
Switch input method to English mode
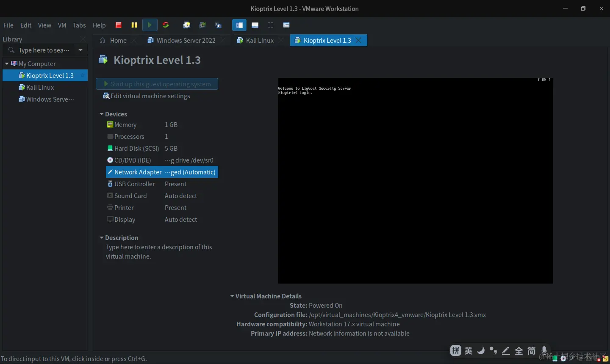point(469,350)
